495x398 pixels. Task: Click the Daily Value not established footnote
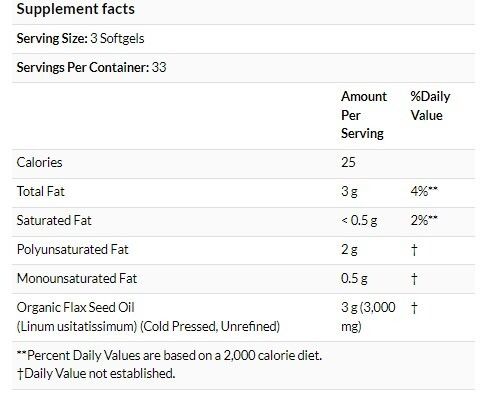coord(96,373)
